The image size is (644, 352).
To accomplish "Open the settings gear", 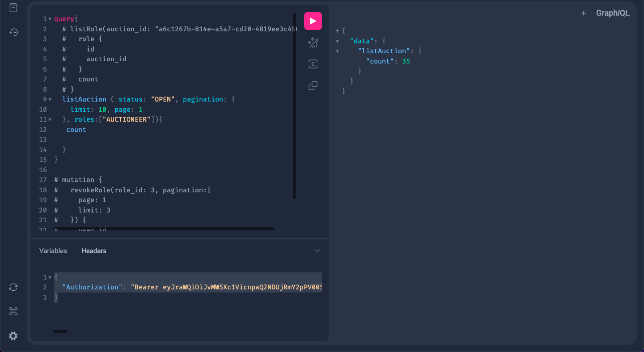I will click(x=13, y=335).
